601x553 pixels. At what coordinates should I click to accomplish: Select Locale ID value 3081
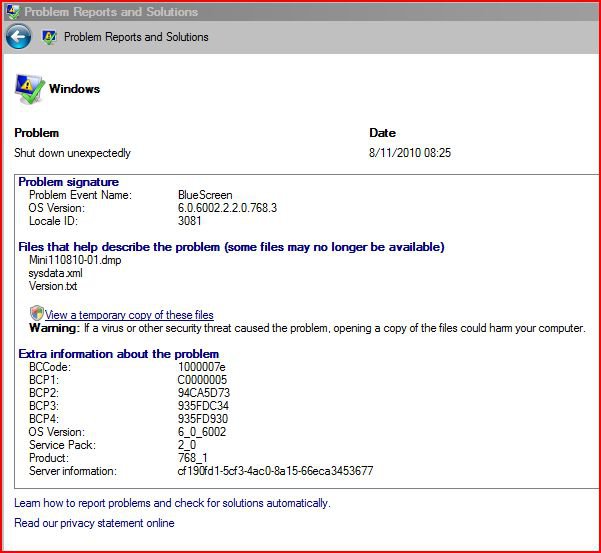pyautogui.click(x=189, y=221)
